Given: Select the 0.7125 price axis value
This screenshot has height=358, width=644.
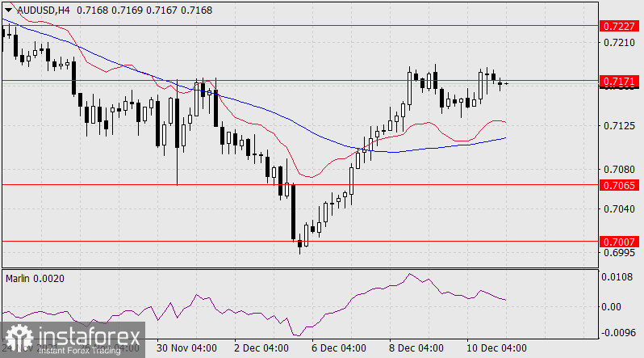Looking at the screenshot, I should (x=619, y=125).
